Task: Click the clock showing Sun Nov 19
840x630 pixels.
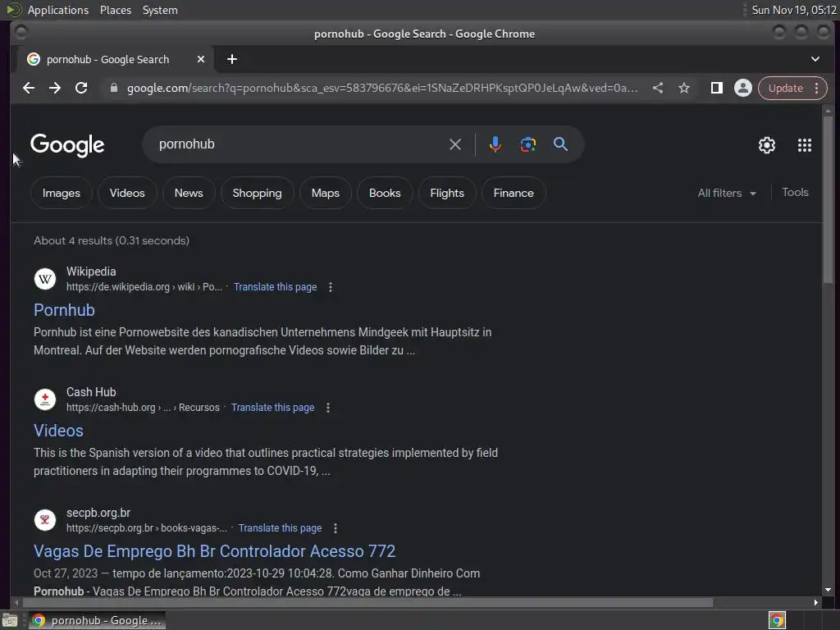Action: click(x=793, y=10)
